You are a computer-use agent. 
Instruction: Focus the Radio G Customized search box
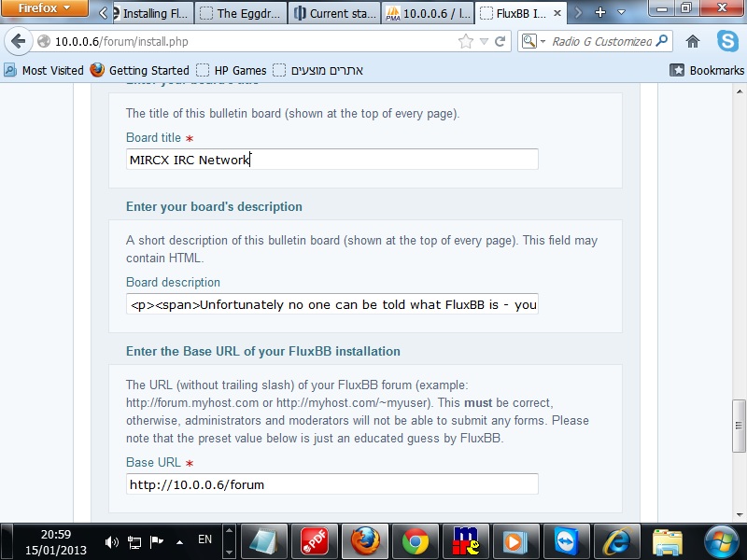(601, 41)
